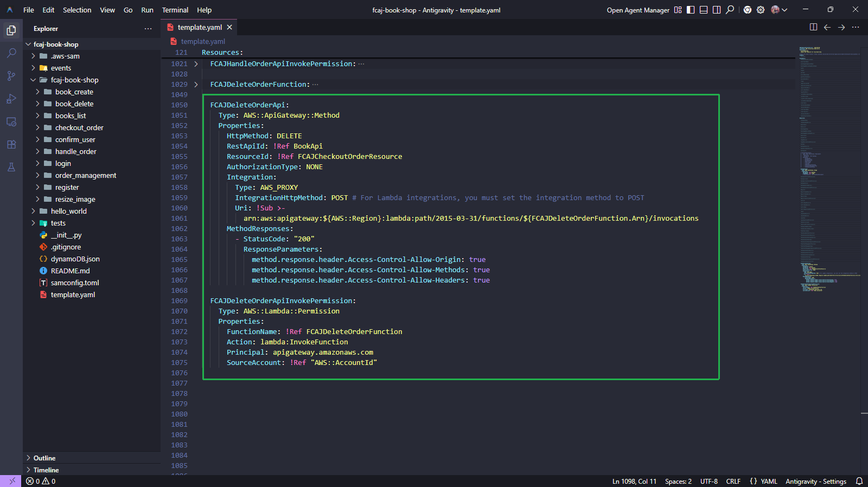Viewport: 868px width, 487px height.
Task: Open the Help menu
Action: coord(204,10)
